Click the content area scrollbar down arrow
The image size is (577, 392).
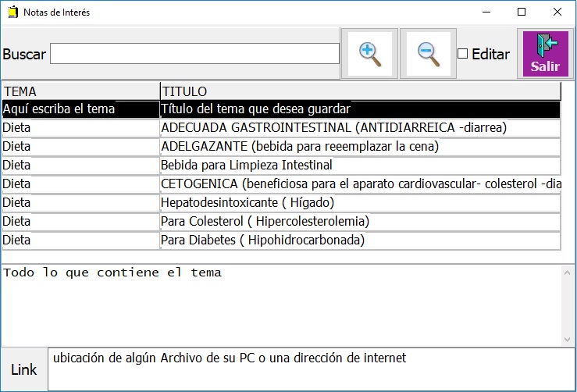click(567, 340)
